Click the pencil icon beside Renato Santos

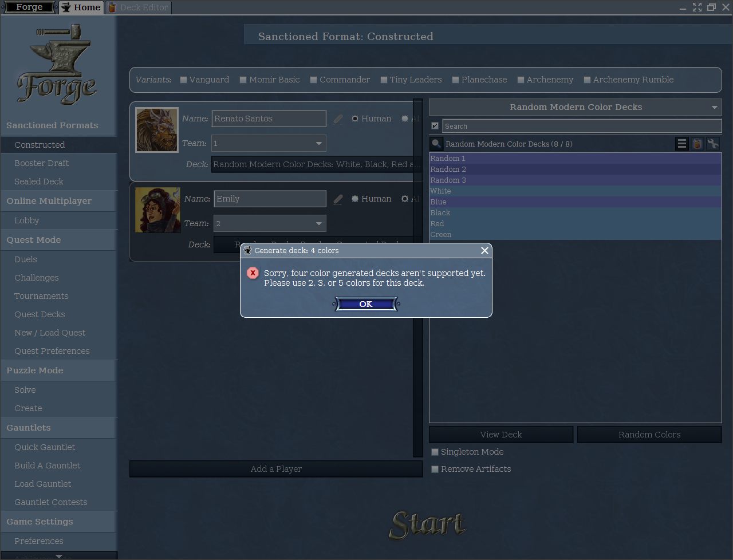[x=338, y=119]
